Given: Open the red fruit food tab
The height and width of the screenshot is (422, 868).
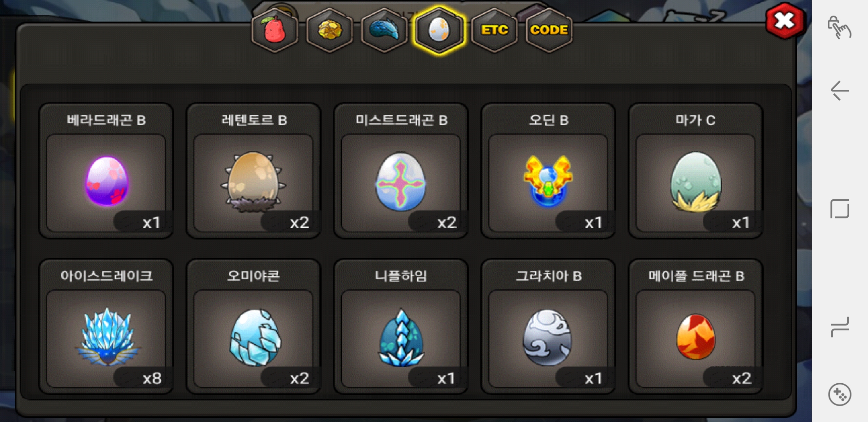Looking at the screenshot, I should [x=275, y=30].
